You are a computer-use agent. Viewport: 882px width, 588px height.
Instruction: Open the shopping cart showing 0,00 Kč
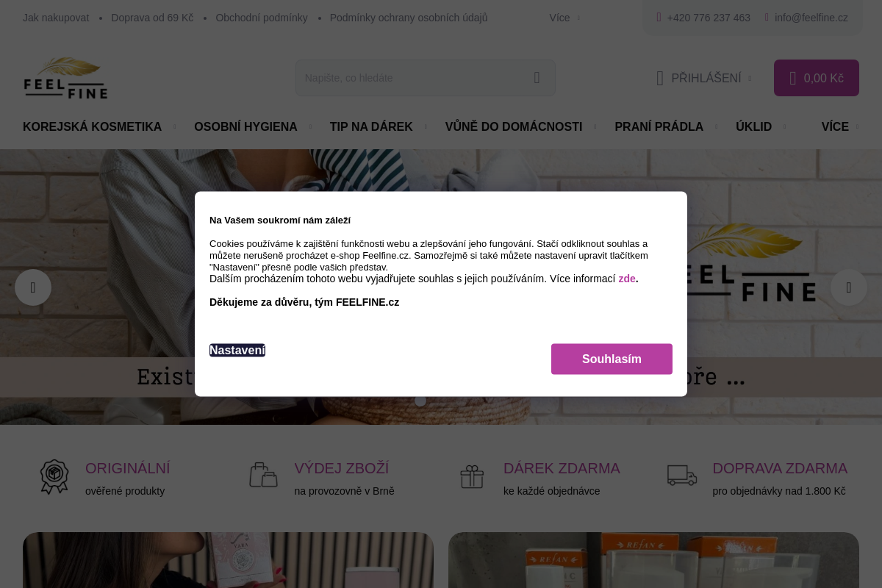click(x=816, y=78)
